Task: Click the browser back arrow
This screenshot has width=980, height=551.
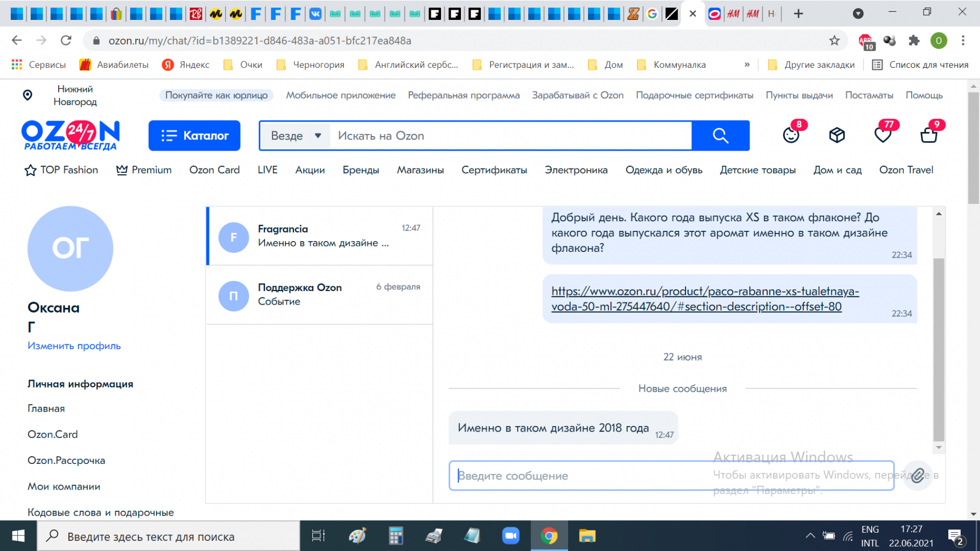Action: pos(17,40)
